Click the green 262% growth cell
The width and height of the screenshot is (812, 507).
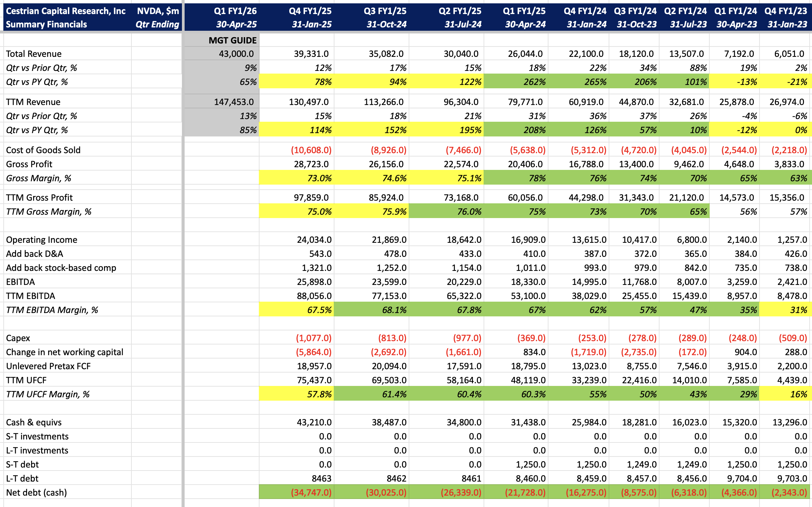(534, 82)
